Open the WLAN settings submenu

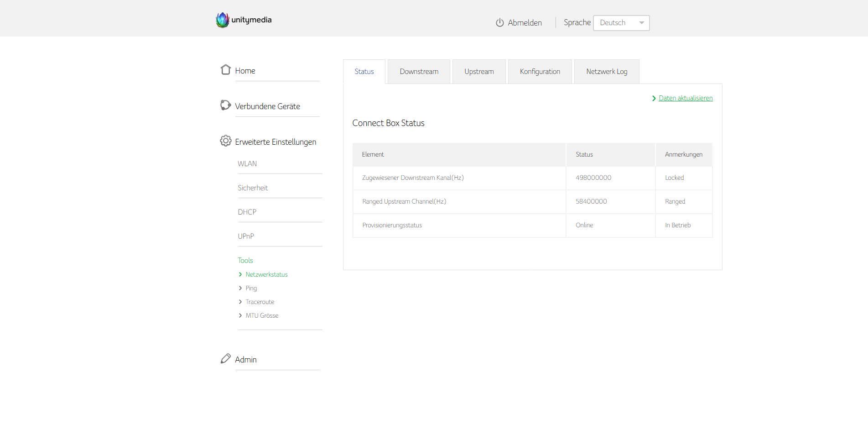[247, 163]
